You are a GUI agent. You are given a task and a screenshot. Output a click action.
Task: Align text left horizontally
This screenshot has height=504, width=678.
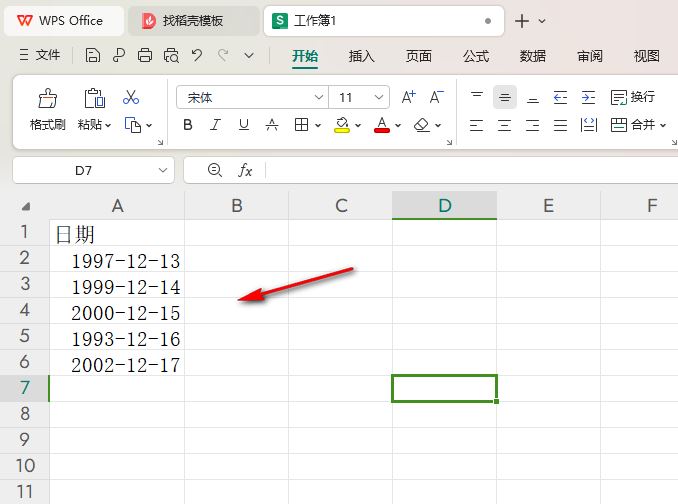pyautogui.click(x=477, y=125)
